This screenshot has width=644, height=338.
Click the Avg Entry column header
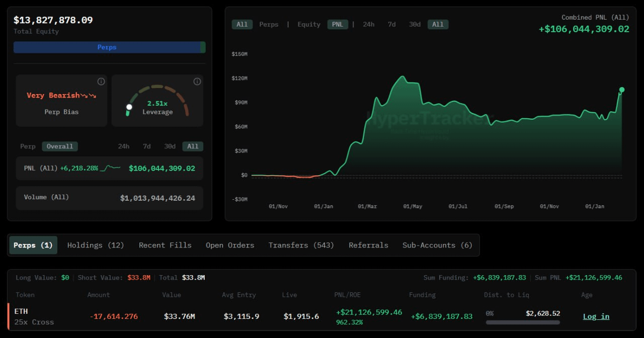[239, 295]
